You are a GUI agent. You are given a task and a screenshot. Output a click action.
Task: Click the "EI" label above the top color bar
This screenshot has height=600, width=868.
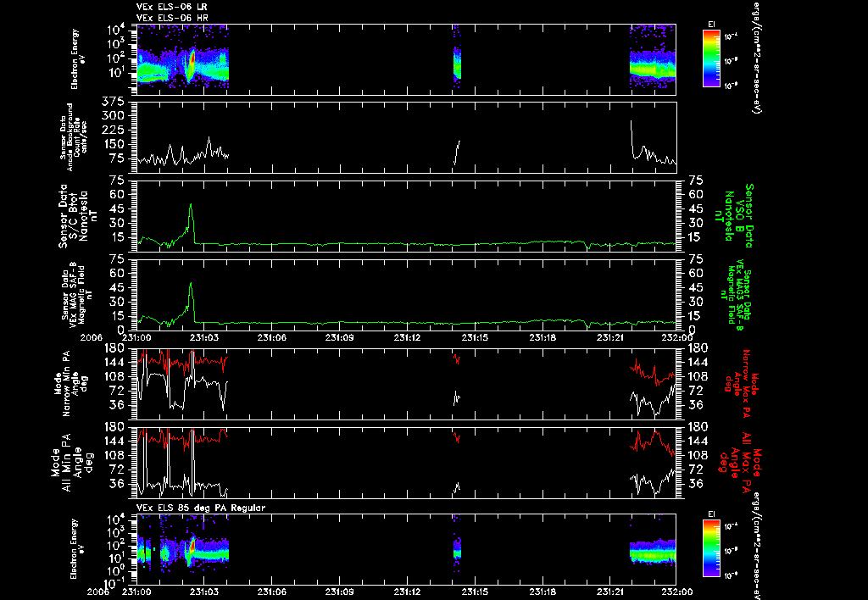[711, 25]
